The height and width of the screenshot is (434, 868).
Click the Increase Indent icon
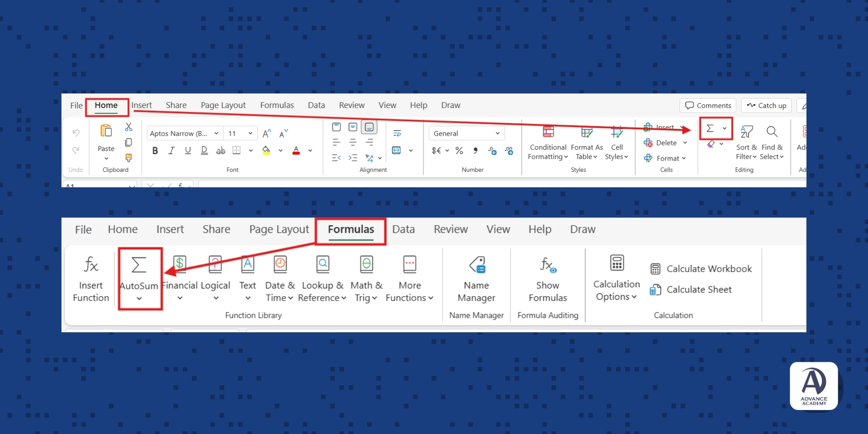tap(353, 158)
